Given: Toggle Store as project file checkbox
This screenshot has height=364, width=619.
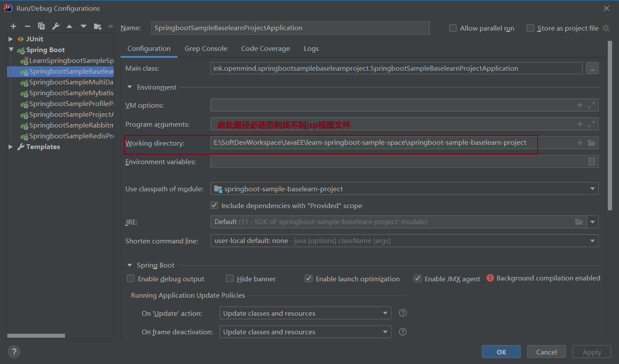Looking at the screenshot, I should 531,28.
